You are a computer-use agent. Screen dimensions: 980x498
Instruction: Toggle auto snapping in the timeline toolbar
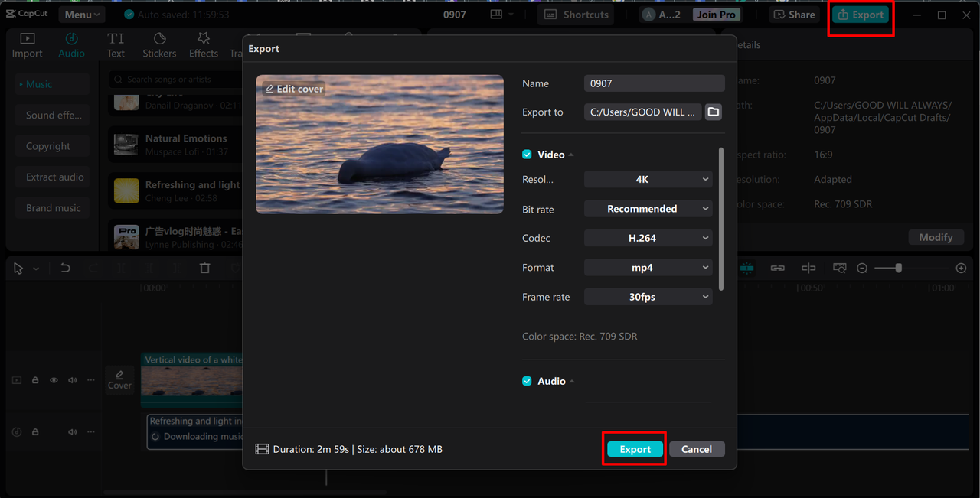tap(746, 268)
